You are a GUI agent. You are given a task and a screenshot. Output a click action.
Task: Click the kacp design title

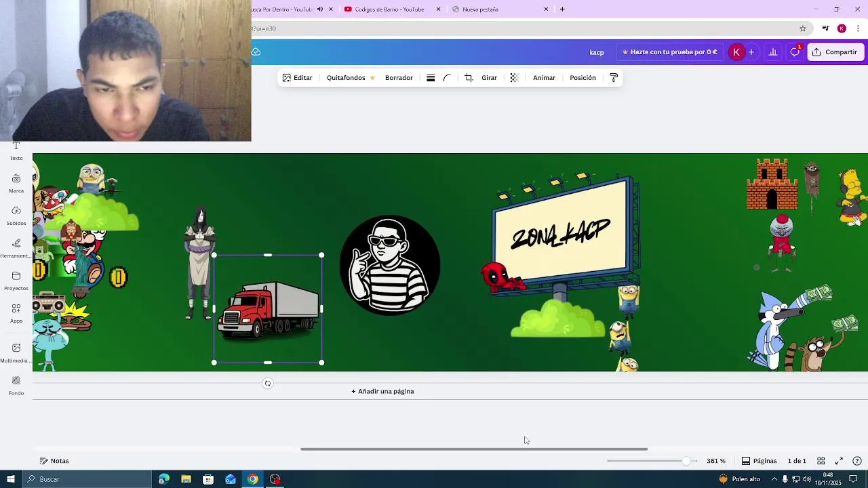pyautogui.click(x=597, y=52)
